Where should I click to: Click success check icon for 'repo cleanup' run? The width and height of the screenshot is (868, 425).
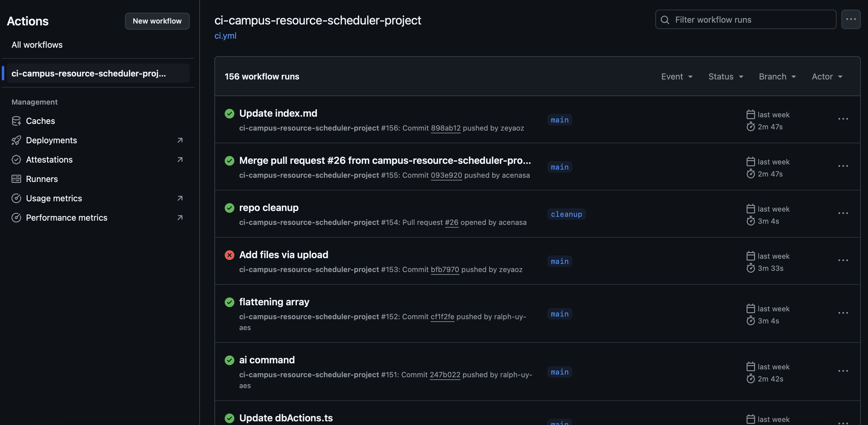tap(230, 208)
